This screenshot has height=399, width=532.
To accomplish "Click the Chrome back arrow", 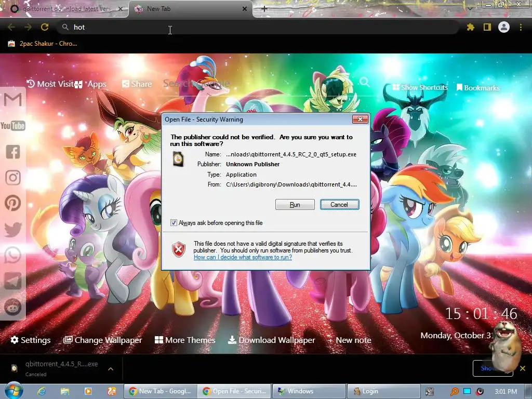I will coord(11,27).
